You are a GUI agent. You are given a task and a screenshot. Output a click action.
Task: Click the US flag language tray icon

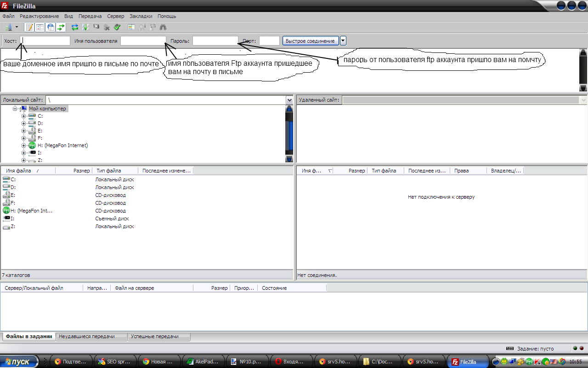coord(553,362)
